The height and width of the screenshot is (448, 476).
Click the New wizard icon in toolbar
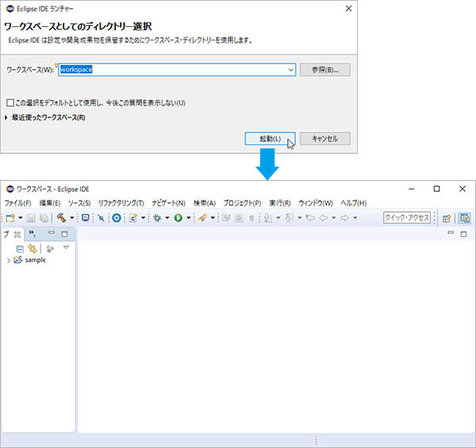(10, 218)
